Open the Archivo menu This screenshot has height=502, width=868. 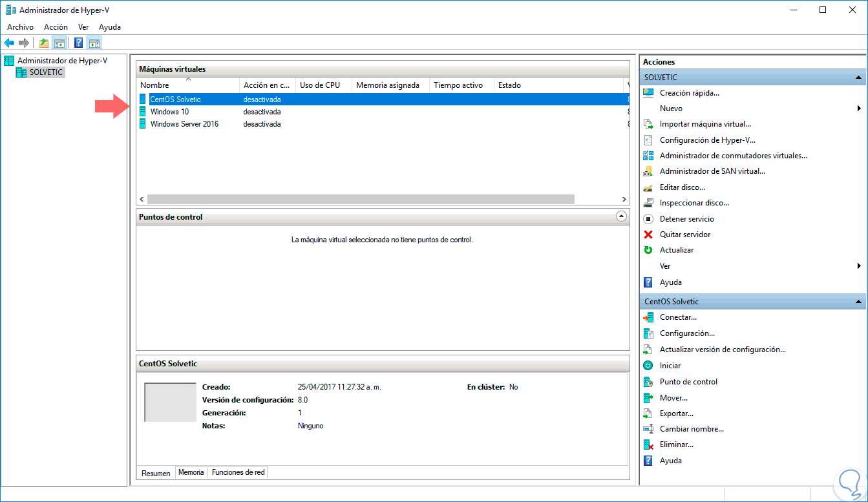(x=20, y=27)
